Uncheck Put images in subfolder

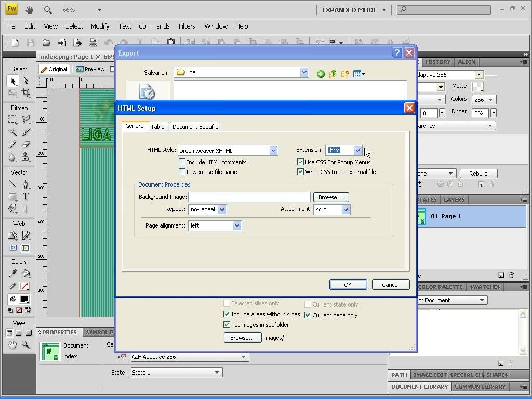tap(227, 325)
